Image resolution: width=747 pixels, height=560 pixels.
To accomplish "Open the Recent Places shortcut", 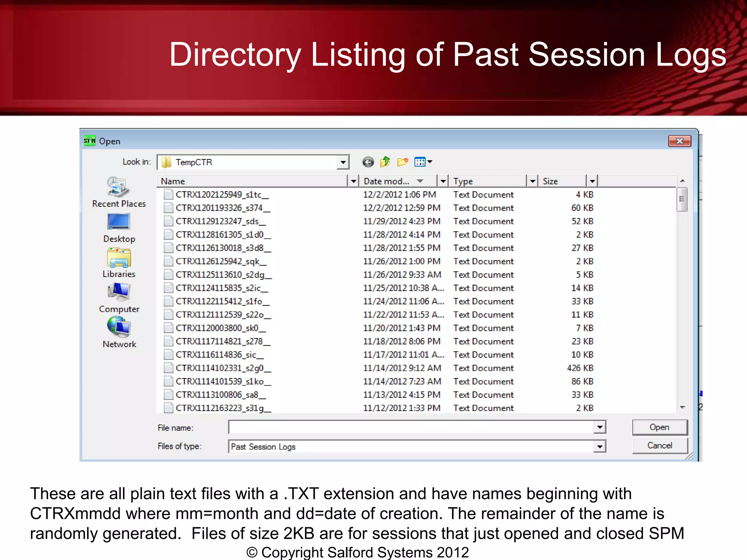I will (x=119, y=192).
